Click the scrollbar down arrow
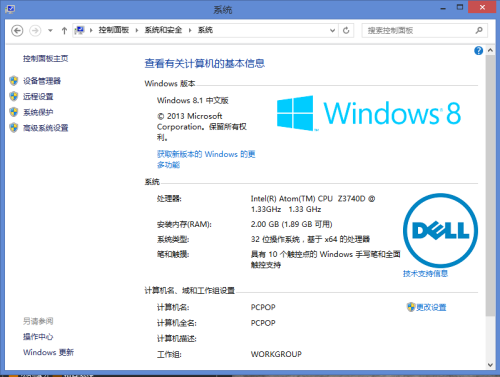500x377 pixels. (490, 365)
